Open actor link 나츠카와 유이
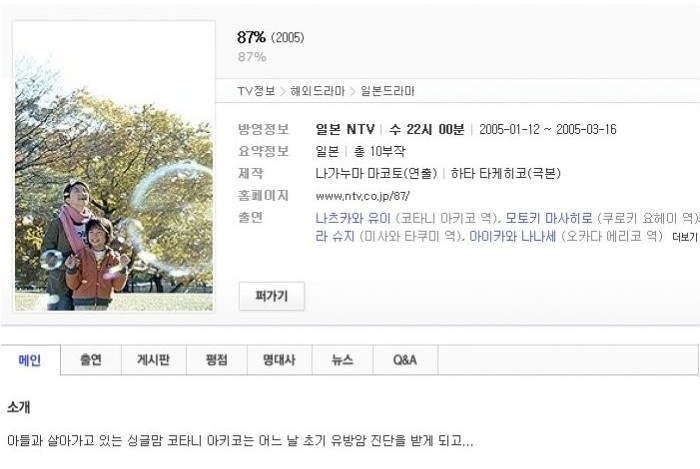Screen dimensions: 700x469 [x=353, y=218]
